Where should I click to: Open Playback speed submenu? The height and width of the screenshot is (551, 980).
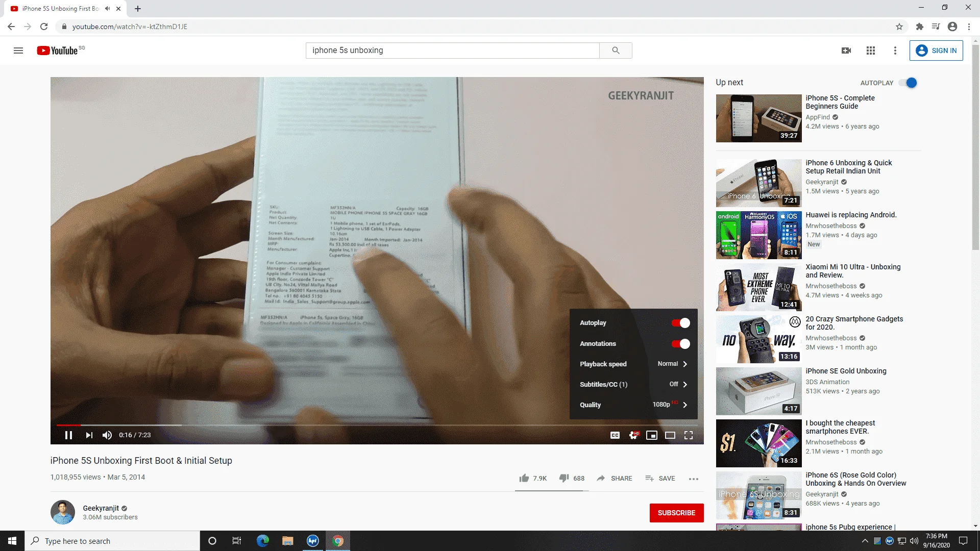(633, 364)
